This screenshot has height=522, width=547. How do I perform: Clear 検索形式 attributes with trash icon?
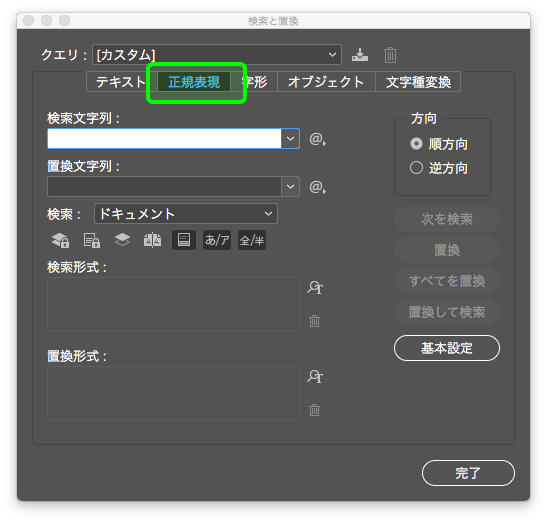(314, 321)
